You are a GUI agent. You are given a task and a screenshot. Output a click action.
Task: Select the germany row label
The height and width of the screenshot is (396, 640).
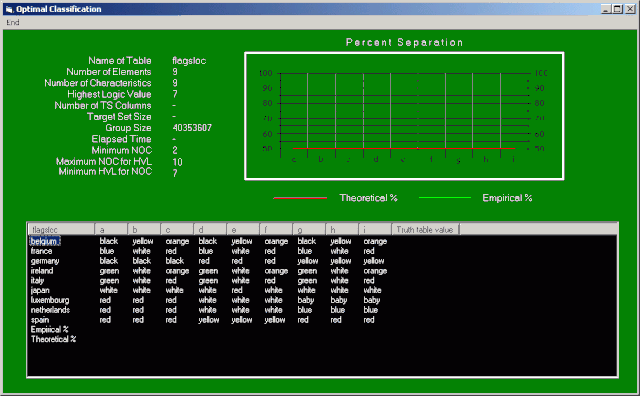click(45, 261)
